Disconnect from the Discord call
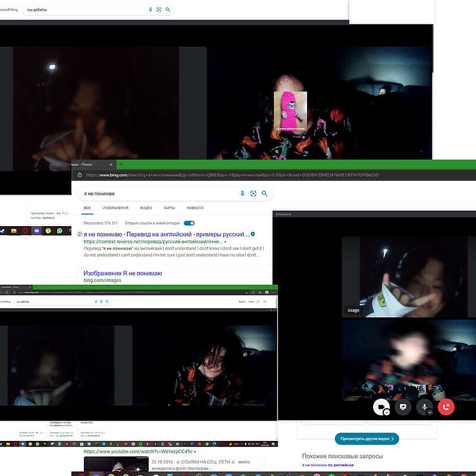The height and width of the screenshot is (476, 476). coord(446,407)
